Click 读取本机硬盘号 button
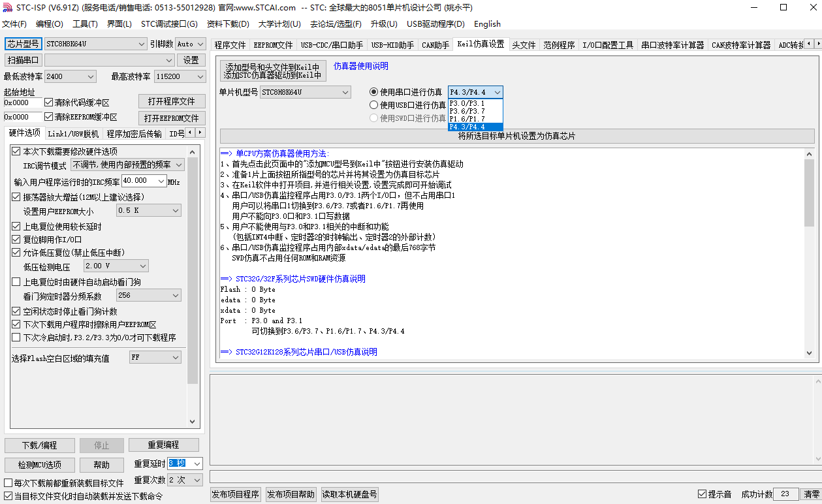This screenshot has height=504, width=822. tap(349, 494)
